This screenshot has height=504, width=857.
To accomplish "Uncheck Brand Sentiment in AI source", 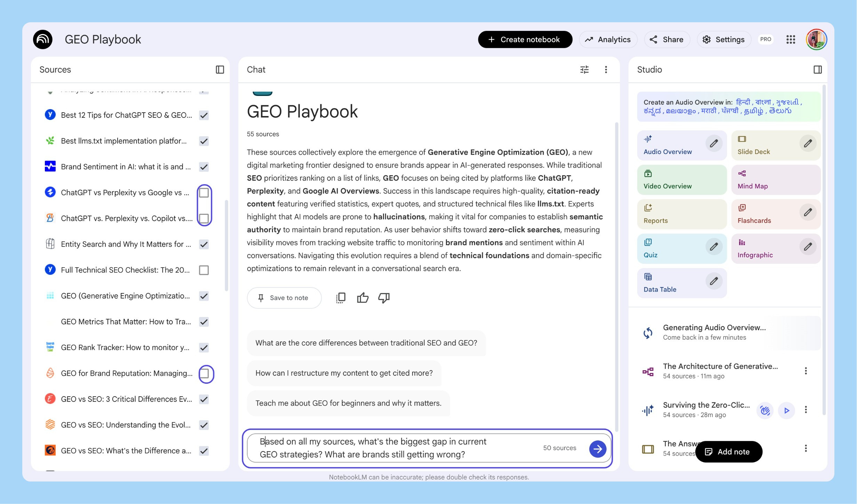I will [x=204, y=167].
